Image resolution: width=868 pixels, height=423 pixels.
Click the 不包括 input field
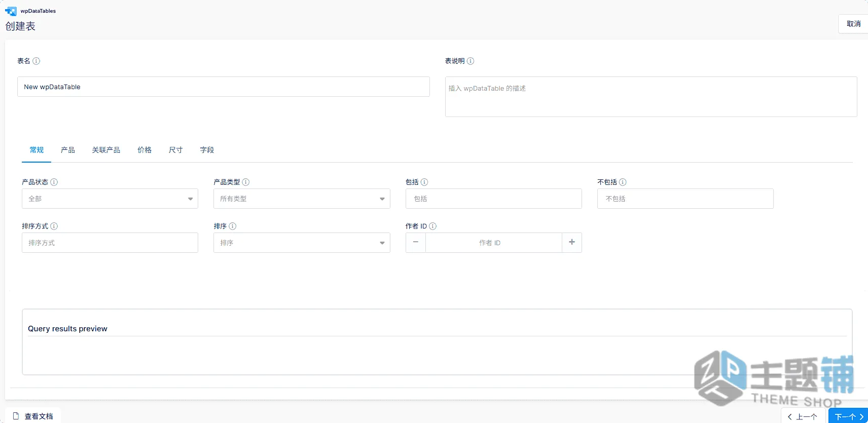(685, 199)
